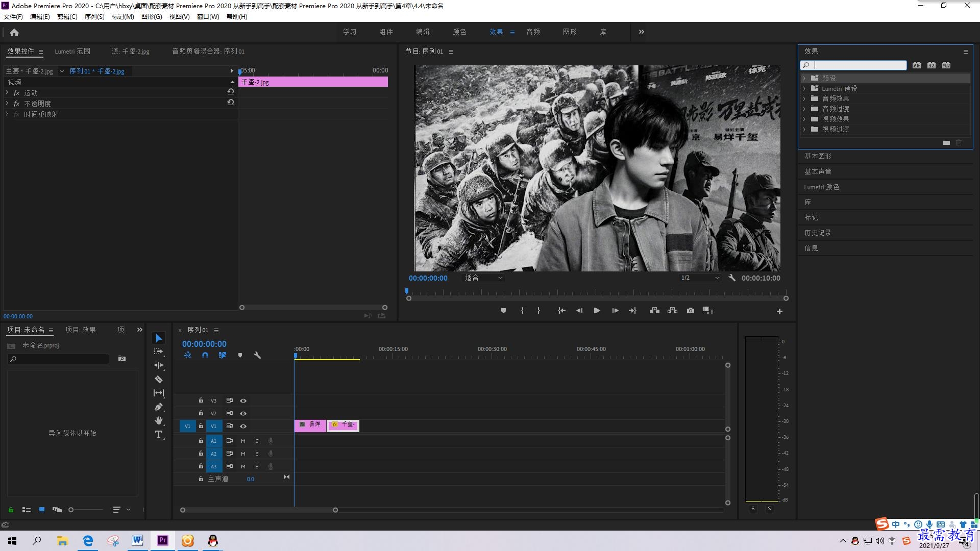Open the 序列(S) menu
Screen dimensions: 980x551
point(94,17)
